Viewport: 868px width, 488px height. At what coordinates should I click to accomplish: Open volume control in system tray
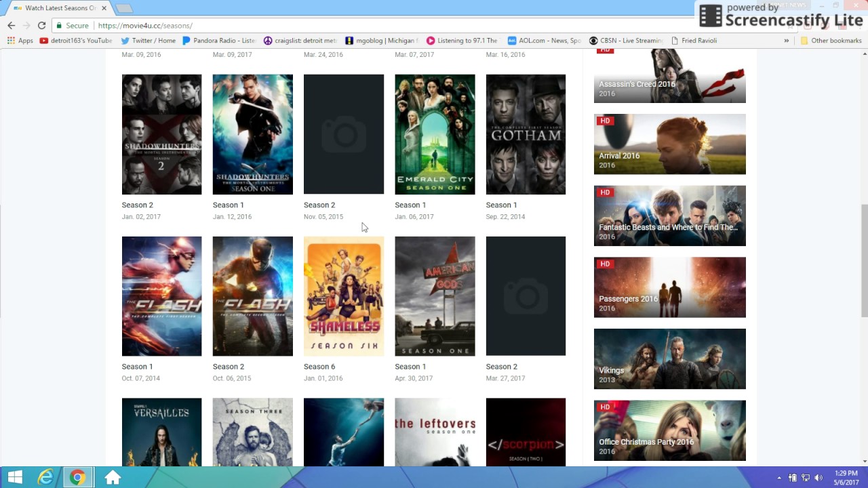tap(818, 478)
